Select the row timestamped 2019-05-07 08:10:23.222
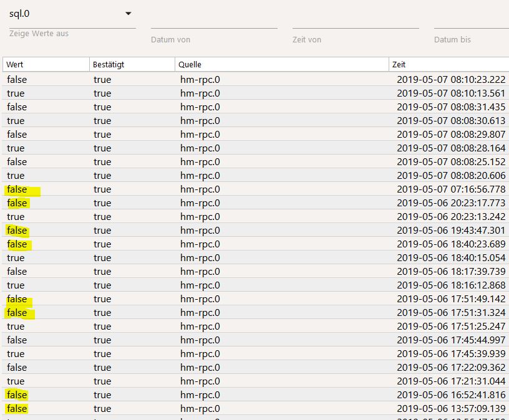The width and height of the screenshot is (509, 420). [254, 79]
